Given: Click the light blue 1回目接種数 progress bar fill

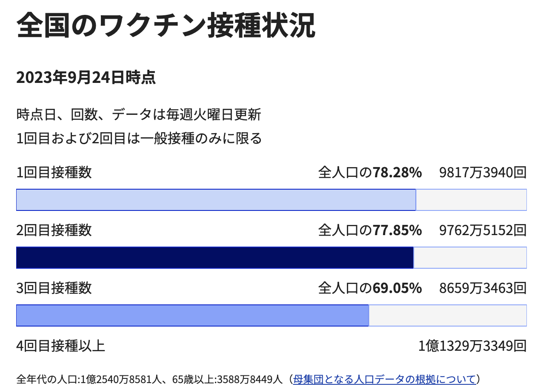Looking at the screenshot, I should (x=216, y=200).
